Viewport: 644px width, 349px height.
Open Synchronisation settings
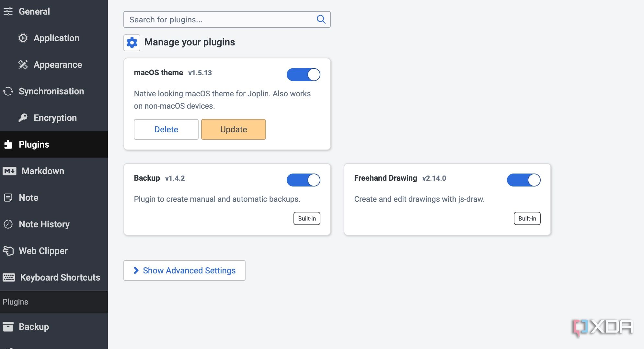(54, 91)
